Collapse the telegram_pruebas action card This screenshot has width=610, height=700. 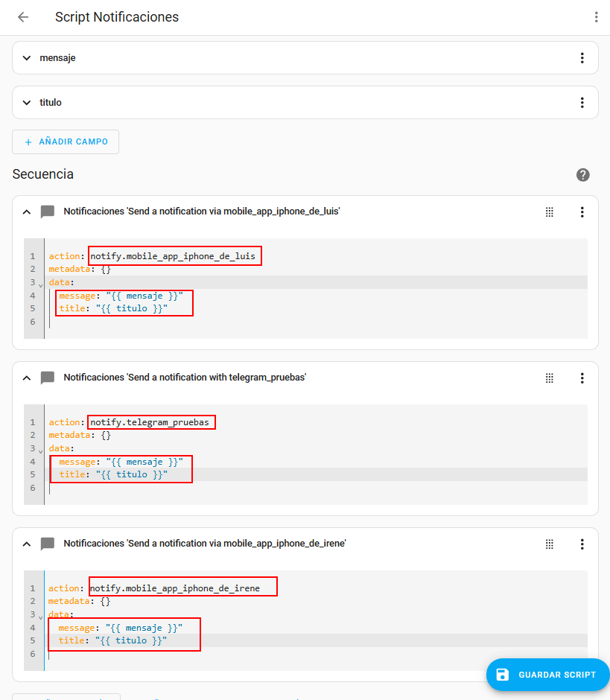point(27,378)
